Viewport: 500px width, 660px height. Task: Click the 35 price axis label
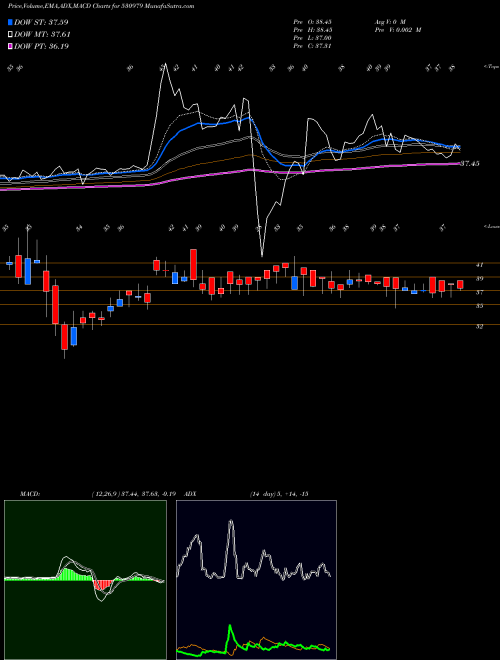pos(479,306)
